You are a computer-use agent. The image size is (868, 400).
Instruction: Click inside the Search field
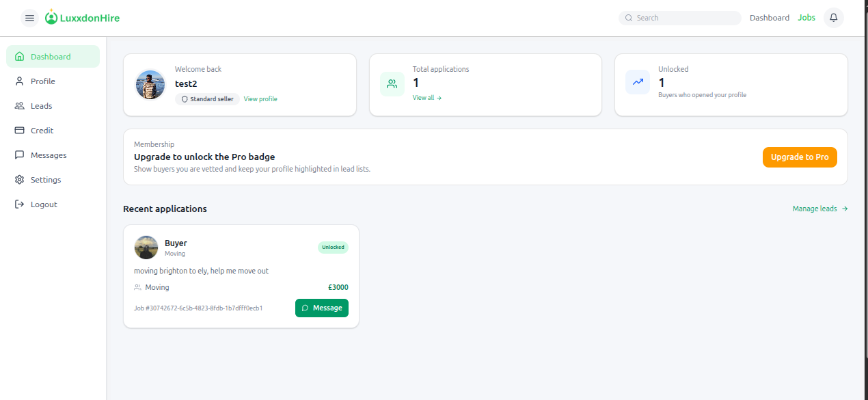coord(679,17)
